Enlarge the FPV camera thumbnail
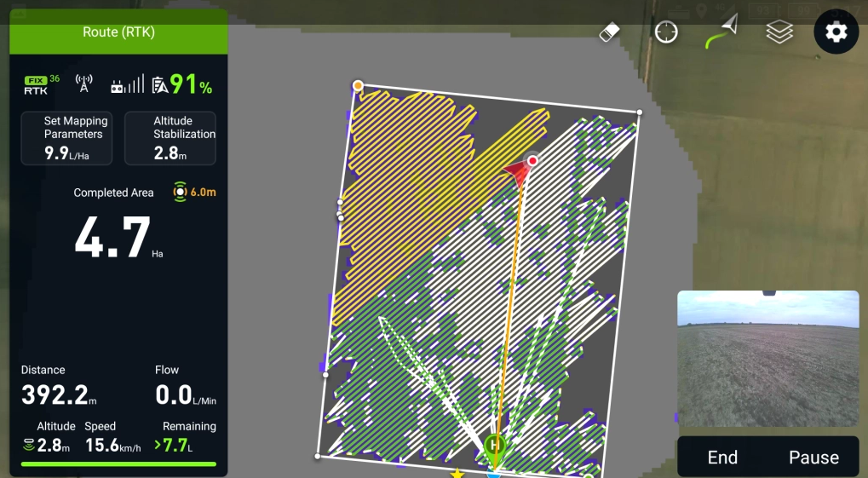This screenshot has width=868, height=478. 767,358
